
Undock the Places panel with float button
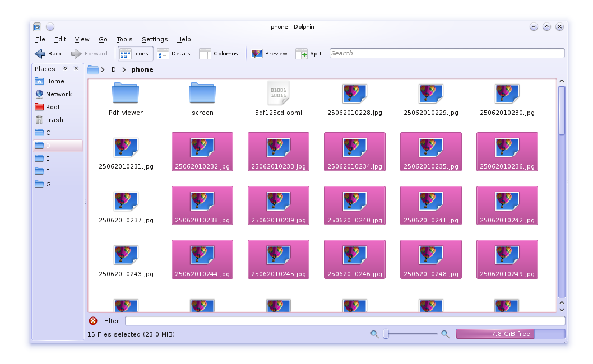[x=66, y=68]
